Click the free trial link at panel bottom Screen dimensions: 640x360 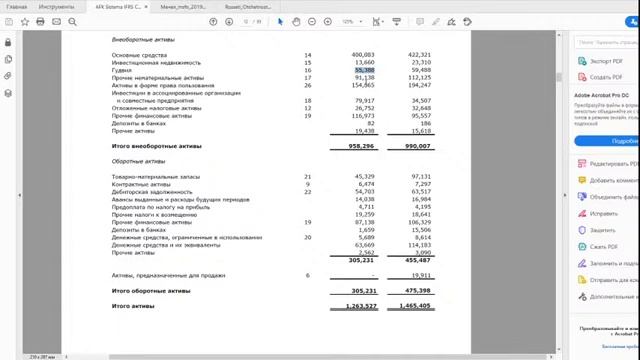click(x=620, y=347)
